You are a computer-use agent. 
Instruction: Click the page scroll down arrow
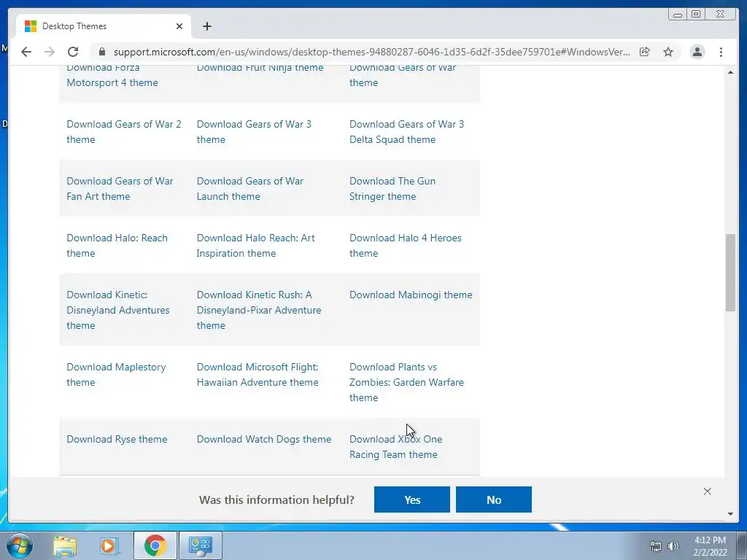click(x=730, y=514)
